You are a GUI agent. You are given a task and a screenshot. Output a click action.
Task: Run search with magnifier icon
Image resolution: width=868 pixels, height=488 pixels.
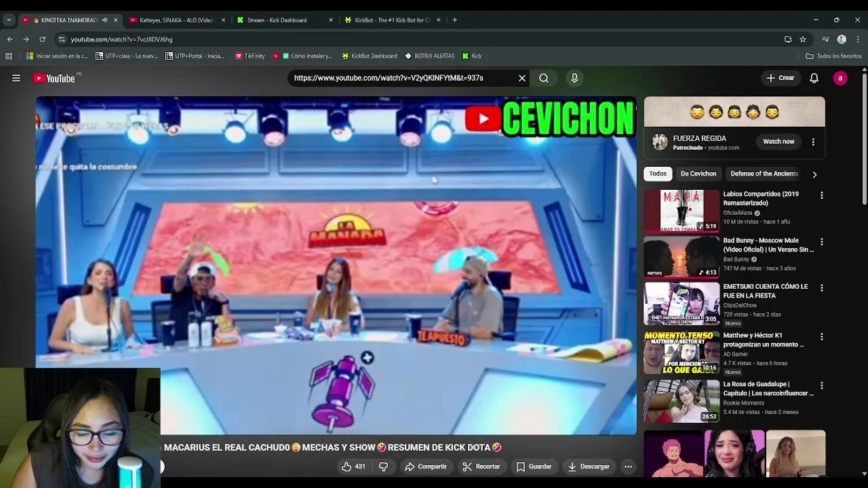[x=544, y=79]
